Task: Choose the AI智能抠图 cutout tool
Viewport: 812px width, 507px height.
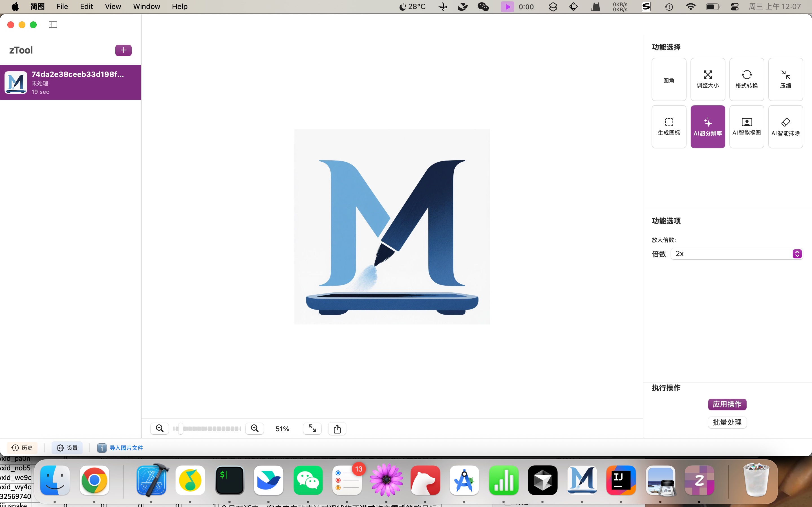Action: (747, 127)
